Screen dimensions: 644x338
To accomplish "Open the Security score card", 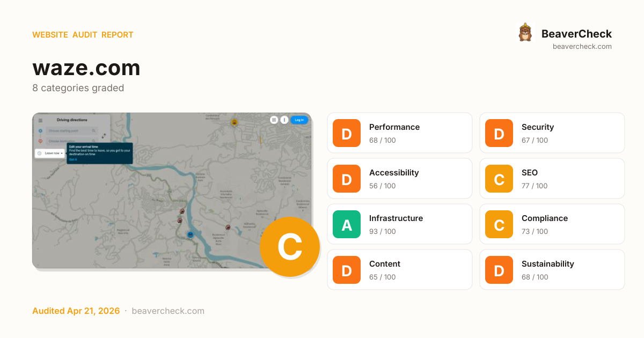I will pos(552,133).
